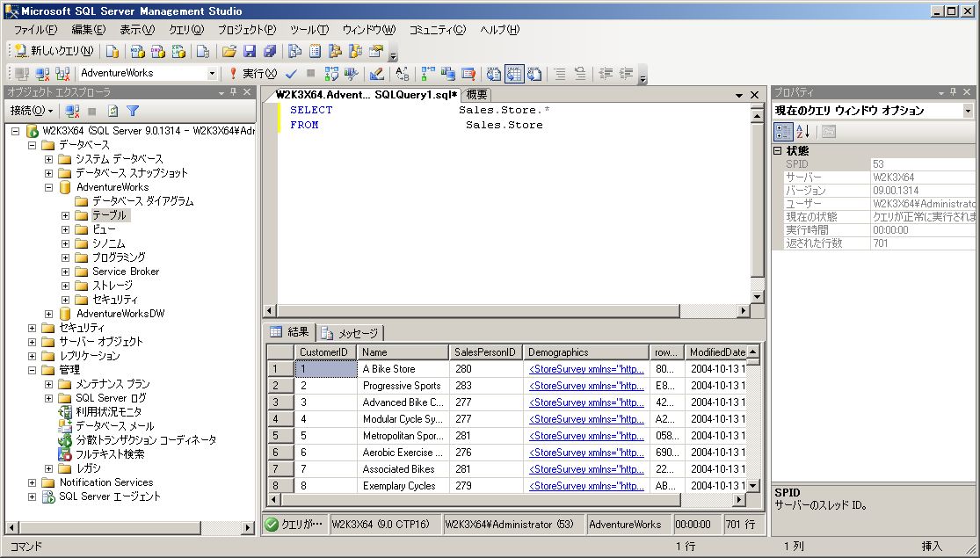
Task: Open a new Analysis Services XMLA query
Action: click(178, 52)
